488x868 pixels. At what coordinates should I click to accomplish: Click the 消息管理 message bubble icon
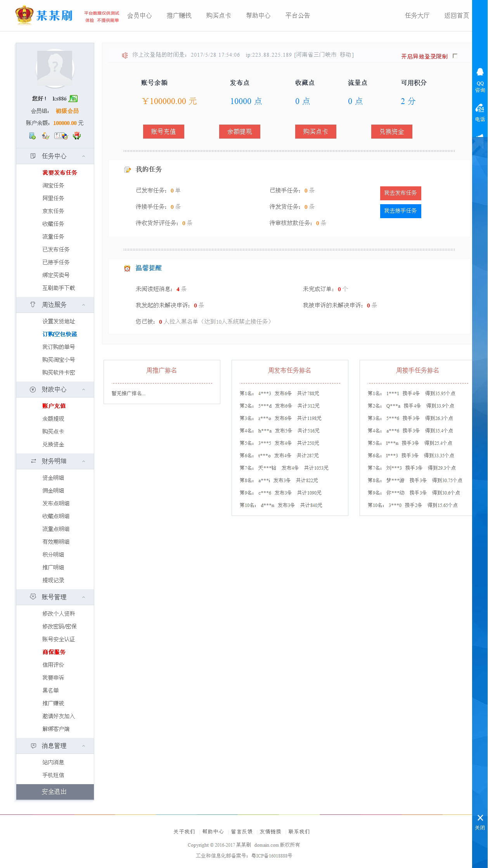pyautogui.click(x=33, y=746)
